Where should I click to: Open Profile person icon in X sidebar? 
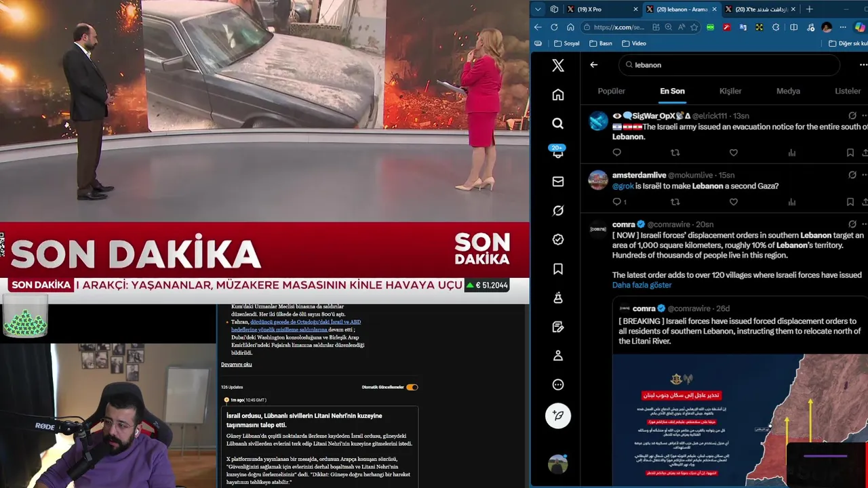pos(558,355)
